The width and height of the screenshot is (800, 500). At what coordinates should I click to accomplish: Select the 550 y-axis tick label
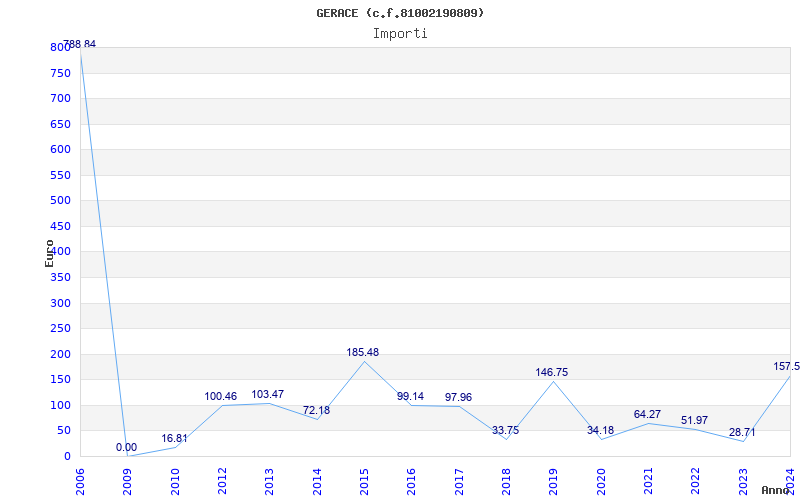coord(60,175)
